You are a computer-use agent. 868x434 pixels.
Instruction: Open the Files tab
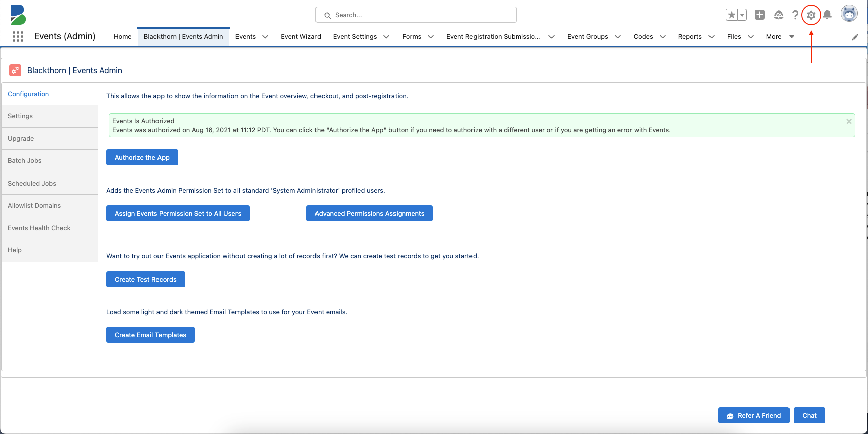click(734, 37)
